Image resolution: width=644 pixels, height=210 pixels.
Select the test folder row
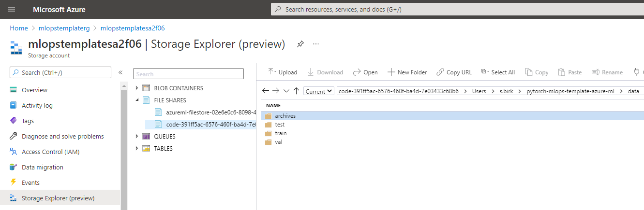(x=452, y=125)
